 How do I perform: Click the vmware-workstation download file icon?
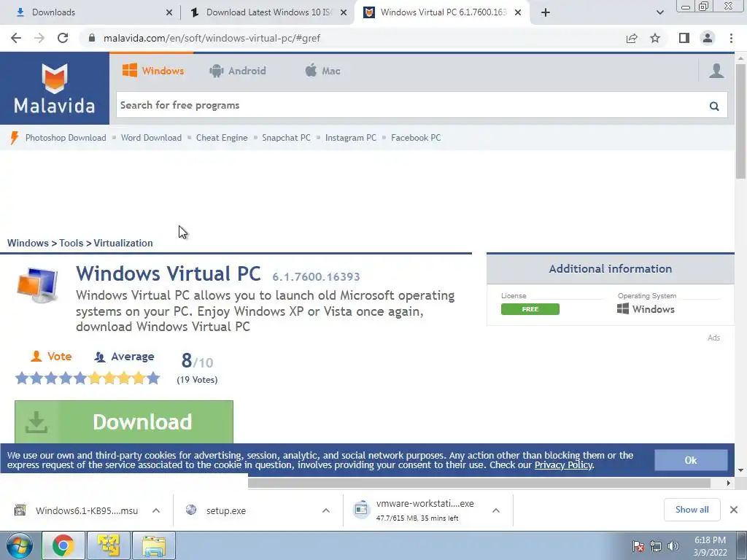[x=361, y=510]
